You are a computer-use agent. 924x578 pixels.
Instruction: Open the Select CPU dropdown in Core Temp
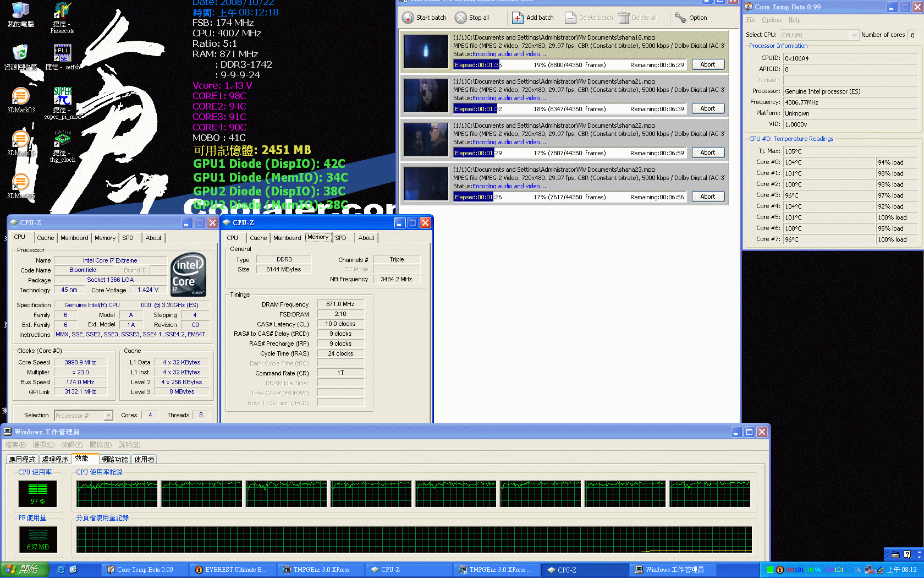819,35
